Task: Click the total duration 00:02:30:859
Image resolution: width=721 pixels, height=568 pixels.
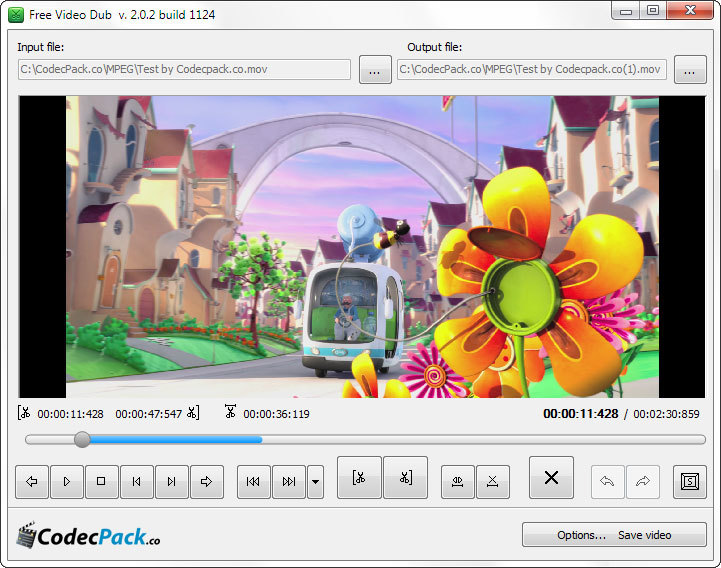Action: pyautogui.click(x=666, y=414)
